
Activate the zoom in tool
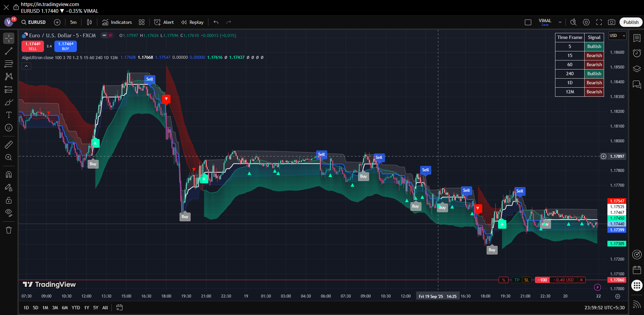pos(9,157)
